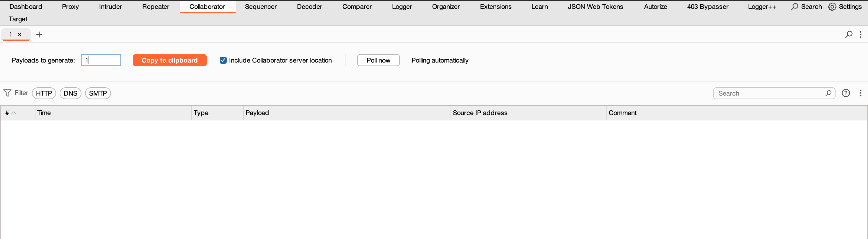
Task: Switch to the Repeater tab
Action: pyautogui.click(x=156, y=7)
